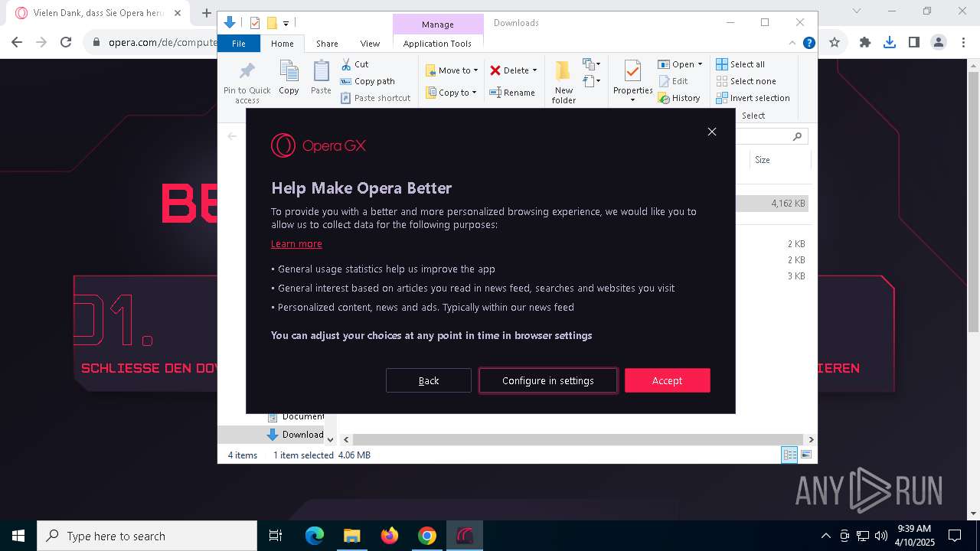Open Chrome profile avatar icon
The image size is (980, 551).
938,42
